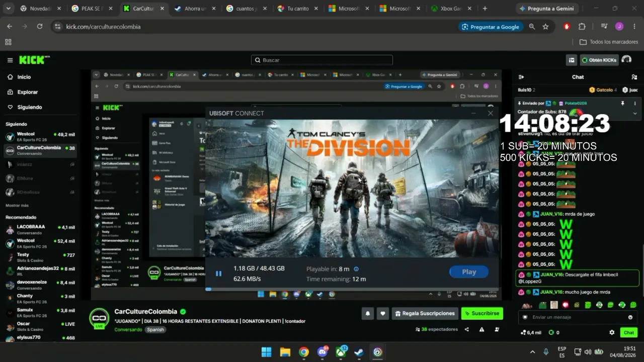Go back to the previous page

pyautogui.click(x=10, y=27)
